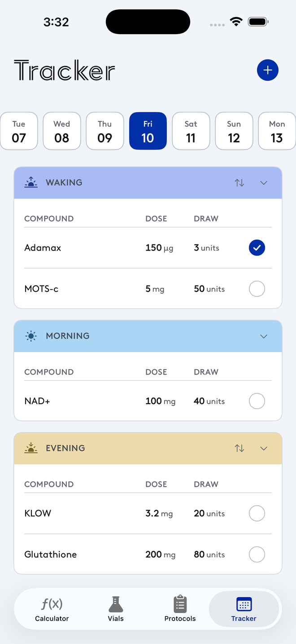Screen dimensions: 296x644
Task: Jump to Tue 07 date
Action: (19, 131)
